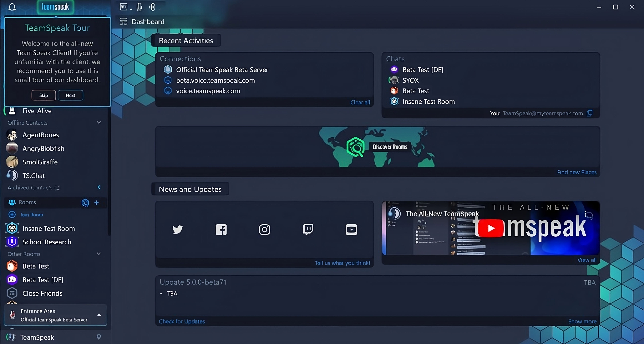This screenshot has width=644, height=344.
Task: Click Check for Updates
Action: (182, 322)
